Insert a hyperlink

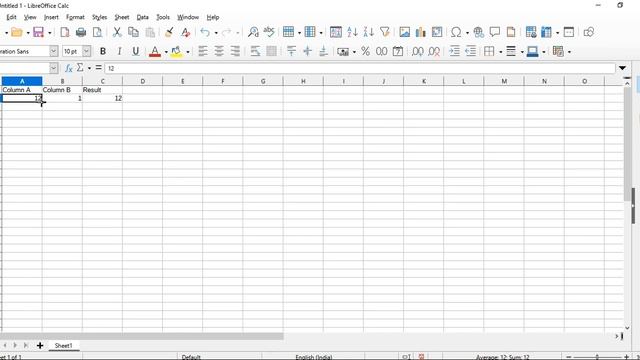tap(478, 32)
